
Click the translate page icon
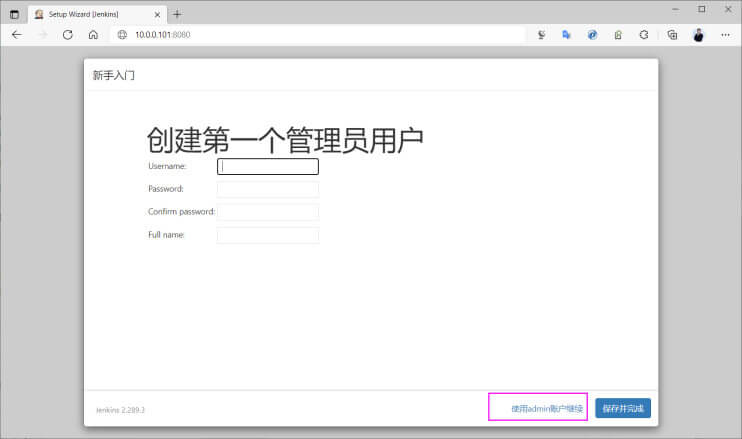566,35
